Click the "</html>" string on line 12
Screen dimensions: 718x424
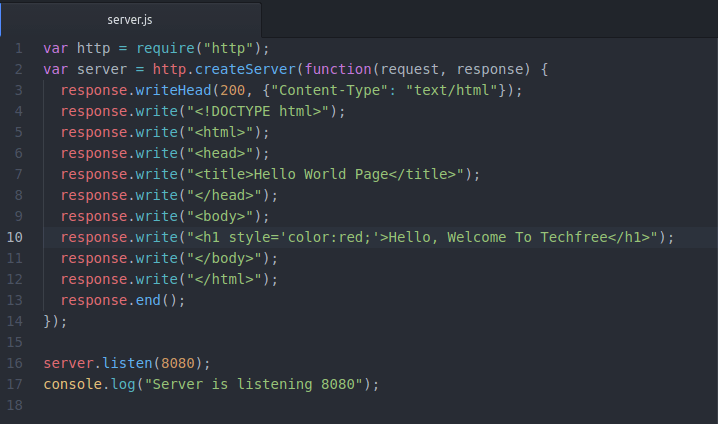click(x=224, y=279)
